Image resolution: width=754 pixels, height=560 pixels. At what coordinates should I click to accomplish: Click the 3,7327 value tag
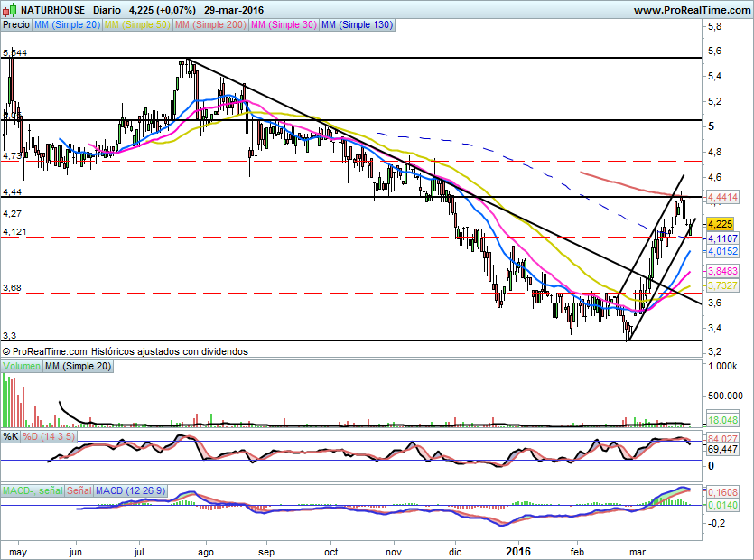722,285
